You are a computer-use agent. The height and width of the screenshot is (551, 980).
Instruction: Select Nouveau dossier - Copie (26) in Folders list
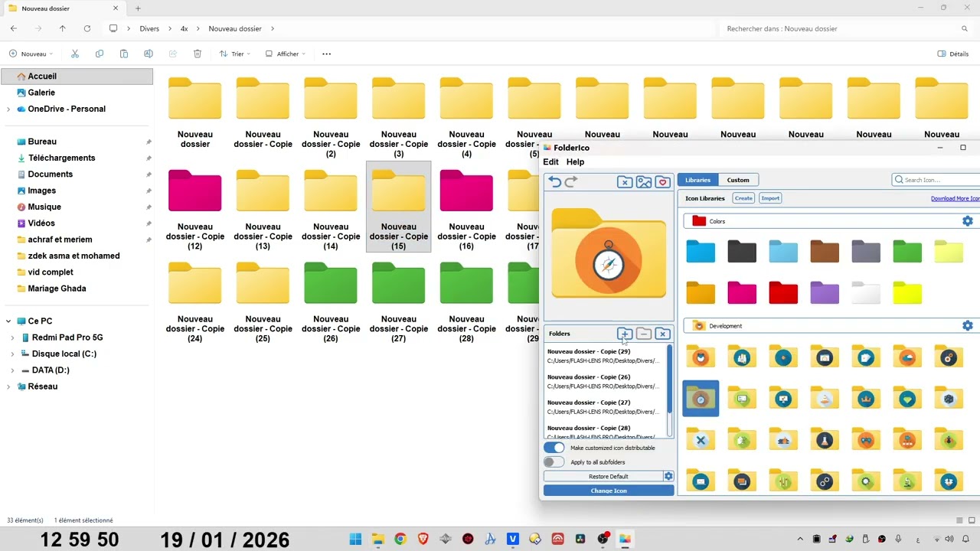(605, 381)
